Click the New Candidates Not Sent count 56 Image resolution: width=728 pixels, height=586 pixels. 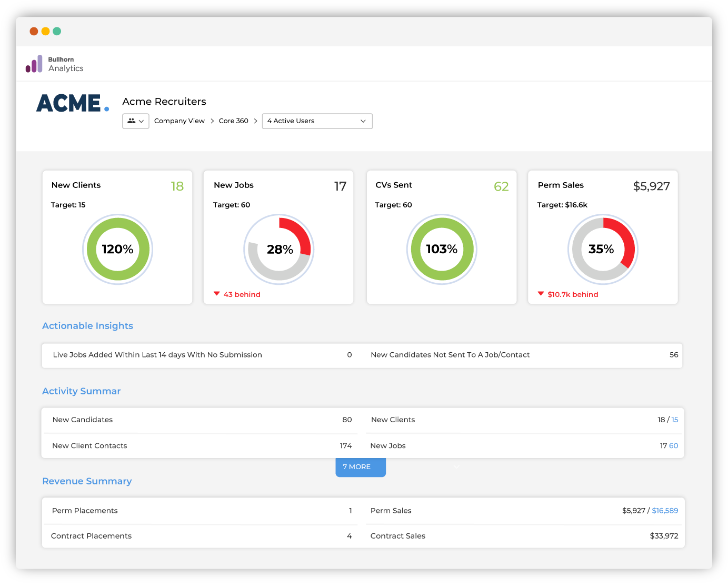click(674, 355)
